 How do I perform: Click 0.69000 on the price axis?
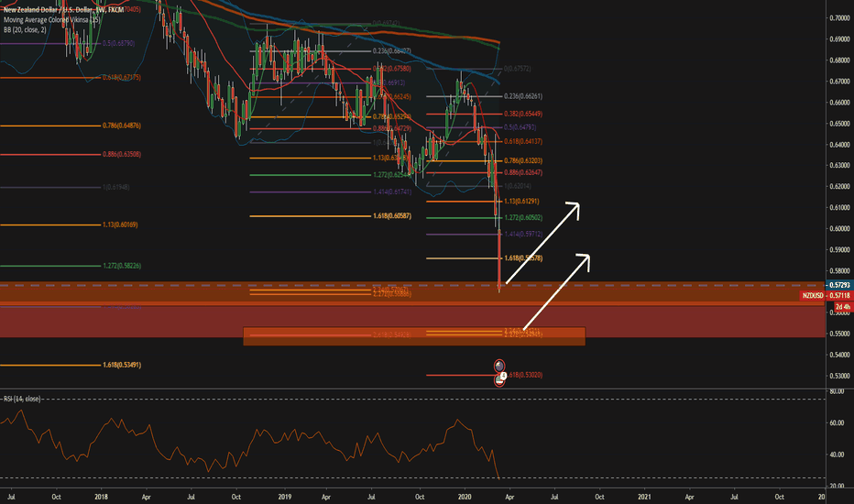tap(838, 39)
